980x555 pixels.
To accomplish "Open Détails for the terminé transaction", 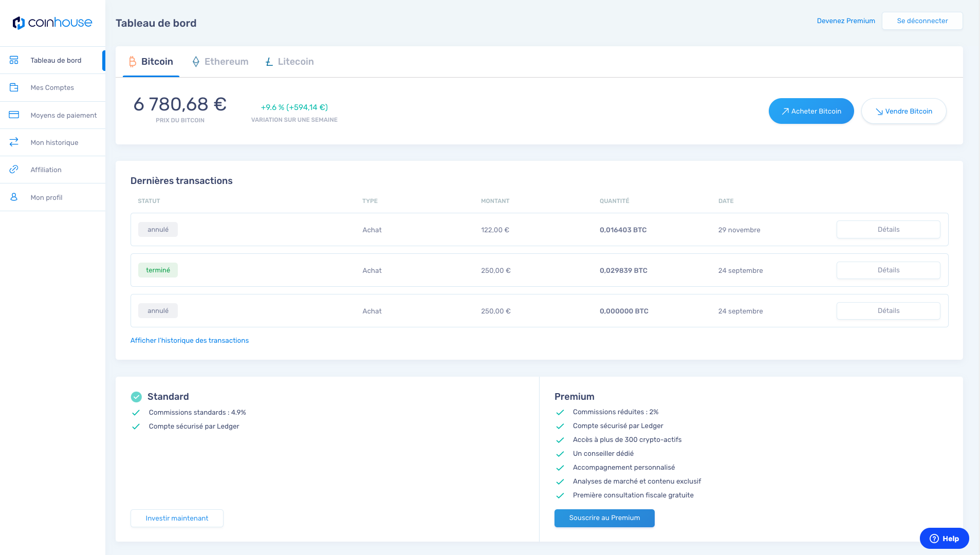I will [x=889, y=270].
